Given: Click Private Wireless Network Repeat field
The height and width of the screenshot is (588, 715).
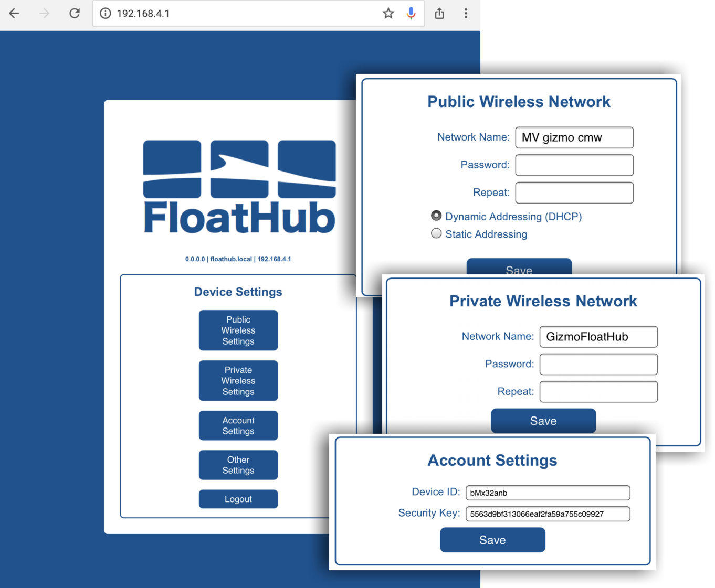Looking at the screenshot, I should pos(598,392).
